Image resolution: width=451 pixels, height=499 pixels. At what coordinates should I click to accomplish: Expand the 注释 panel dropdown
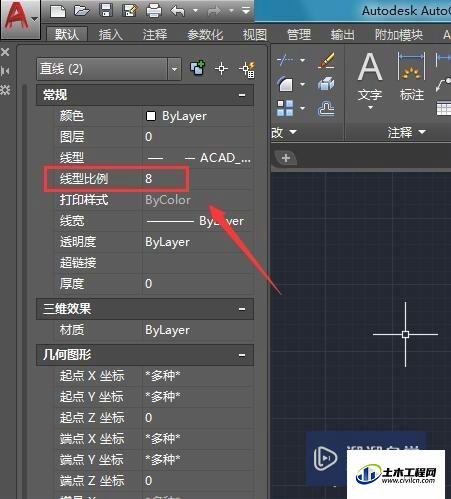click(407, 132)
